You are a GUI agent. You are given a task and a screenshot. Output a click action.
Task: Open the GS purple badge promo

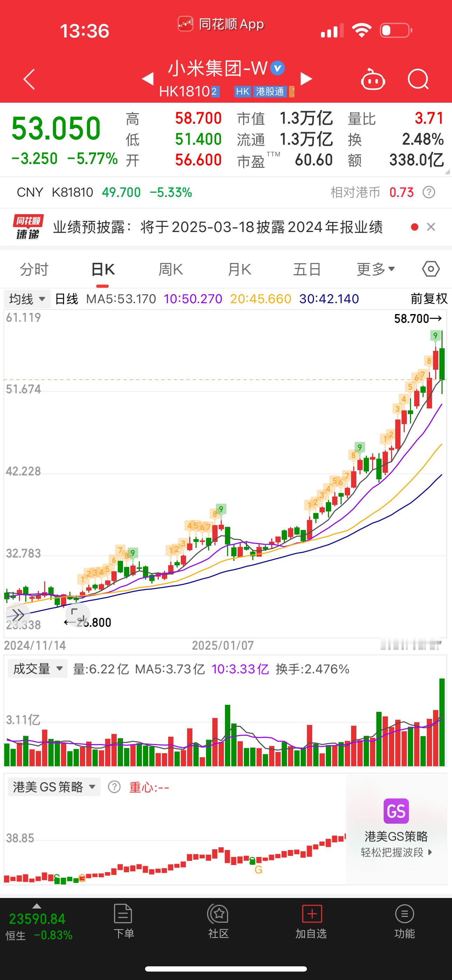(x=396, y=811)
